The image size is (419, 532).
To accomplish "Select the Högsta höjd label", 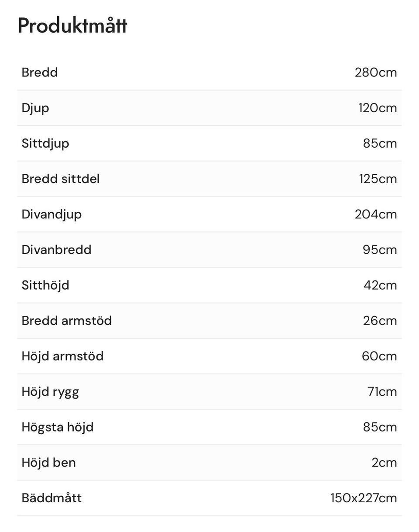I will (x=58, y=427).
